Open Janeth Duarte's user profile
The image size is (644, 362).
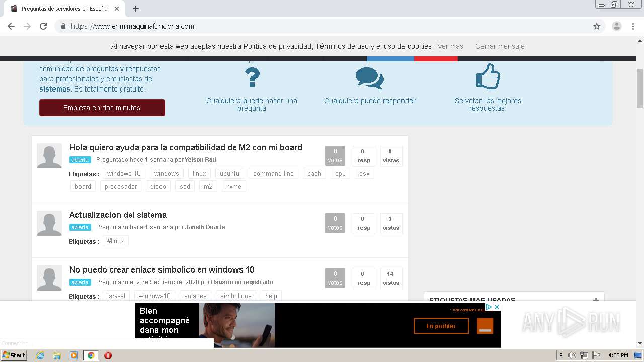[x=205, y=227]
